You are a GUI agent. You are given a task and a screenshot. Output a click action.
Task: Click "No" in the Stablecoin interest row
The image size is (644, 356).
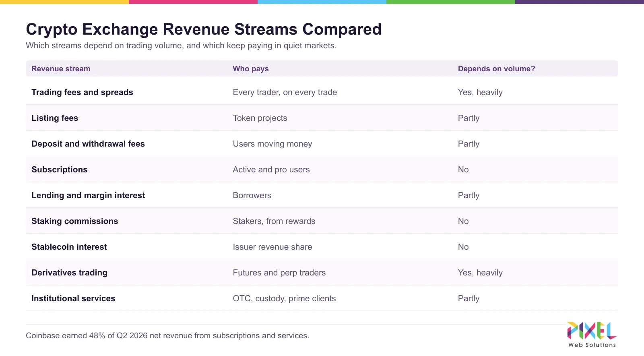(x=463, y=247)
